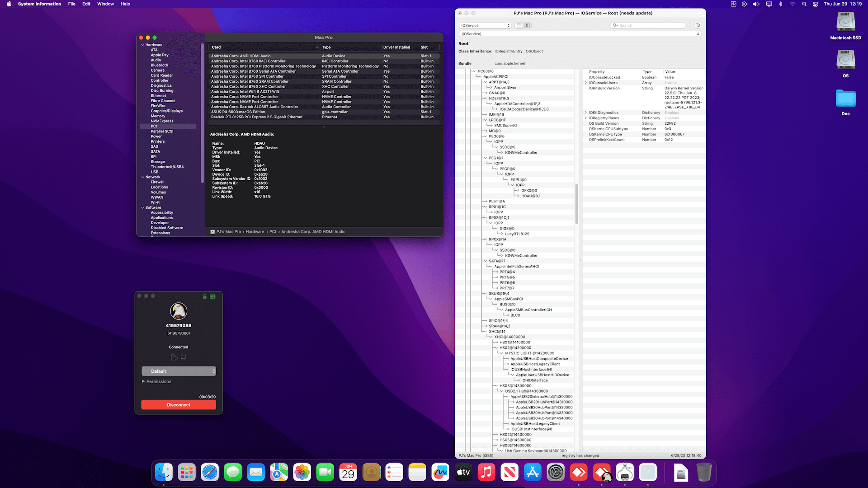The height and width of the screenshot is (488, 868).
Task: Open the IOService plane dropdown
Action: [485, 25]
